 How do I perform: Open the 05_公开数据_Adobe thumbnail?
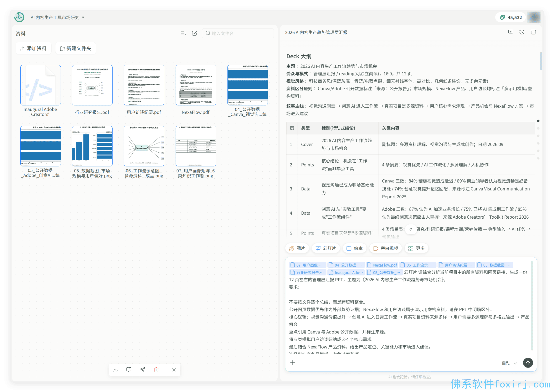pyautogui.click(x=40, y=146)
